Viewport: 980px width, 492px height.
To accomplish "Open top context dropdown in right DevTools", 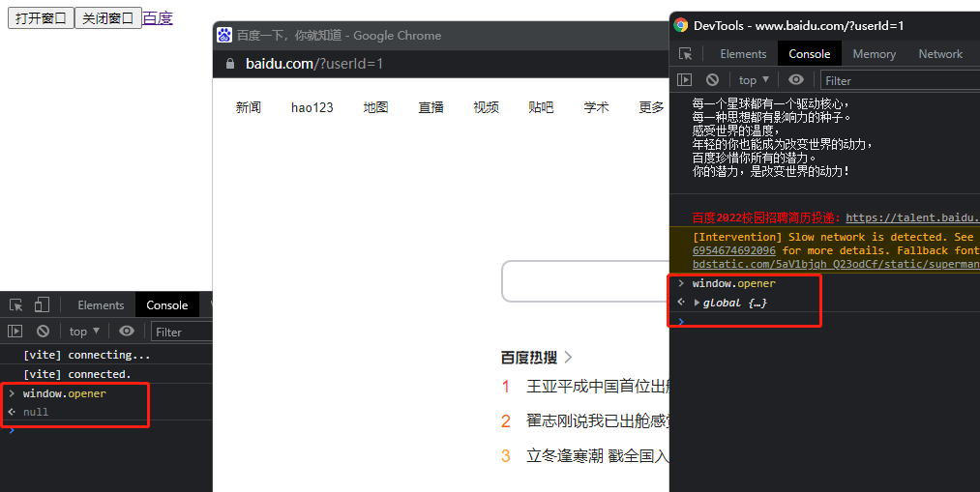I will tap(754, 80).
